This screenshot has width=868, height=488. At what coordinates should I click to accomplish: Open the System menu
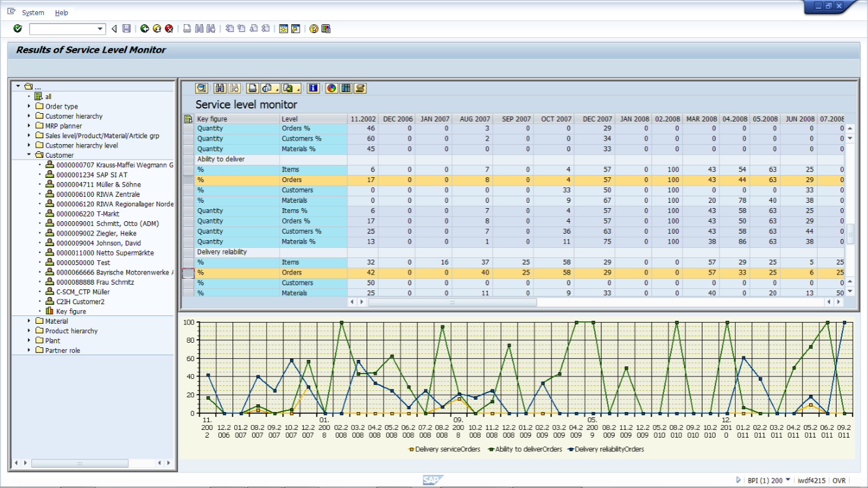coord(33,12)
